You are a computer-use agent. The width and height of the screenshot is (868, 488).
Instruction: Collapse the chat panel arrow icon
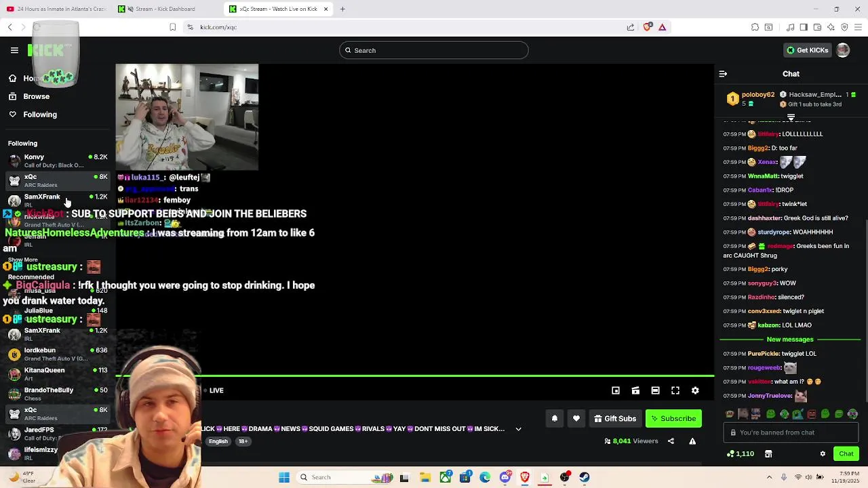tap(723, 74)
